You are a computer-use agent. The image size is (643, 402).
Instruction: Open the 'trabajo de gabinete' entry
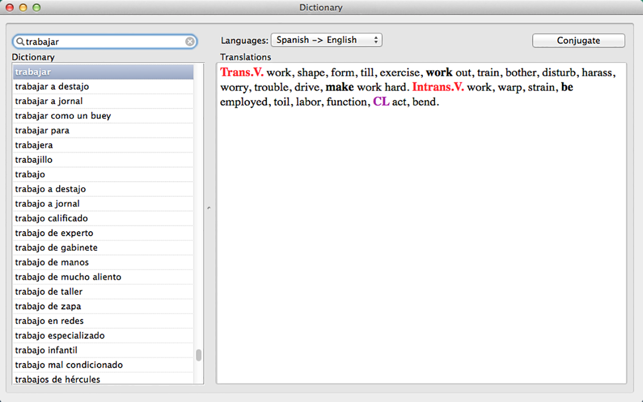[103, 248]
